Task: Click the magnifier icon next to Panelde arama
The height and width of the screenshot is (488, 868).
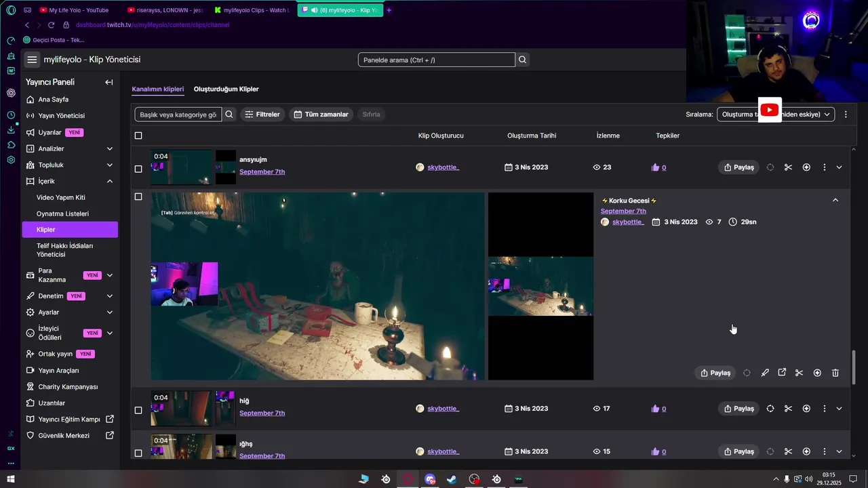Action: (x=522, y=60)
